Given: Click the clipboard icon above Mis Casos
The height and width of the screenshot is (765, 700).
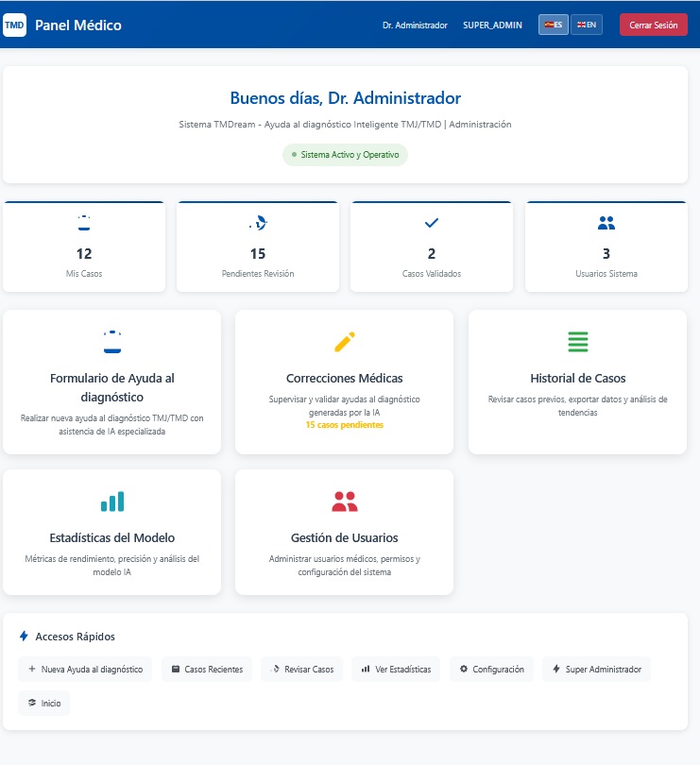Looking at the screenshot, I should (x=84, y=223).
